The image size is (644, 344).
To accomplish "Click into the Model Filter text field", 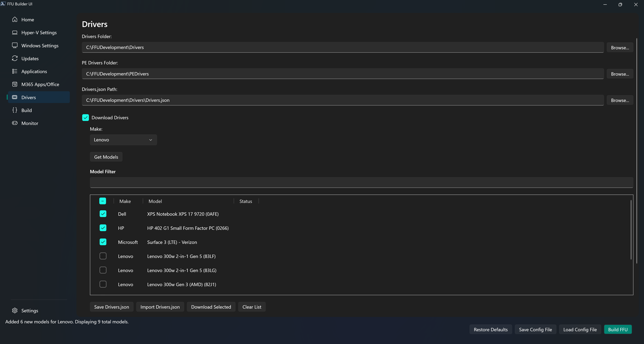I will (x=361, y=182).
